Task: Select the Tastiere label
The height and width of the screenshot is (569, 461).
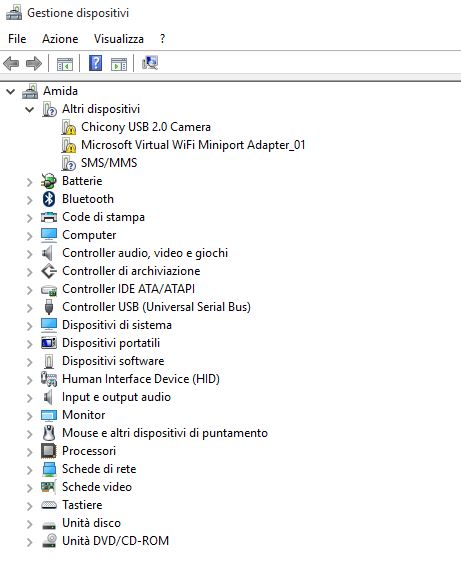Action: (x=82, y=505)
